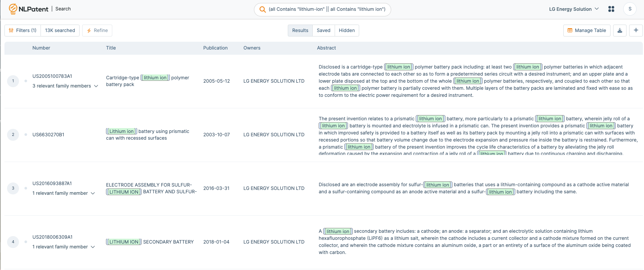This screenshot has height=270, width=644.
Task: Open the Filters (1) panel
Action: point(22,31)
